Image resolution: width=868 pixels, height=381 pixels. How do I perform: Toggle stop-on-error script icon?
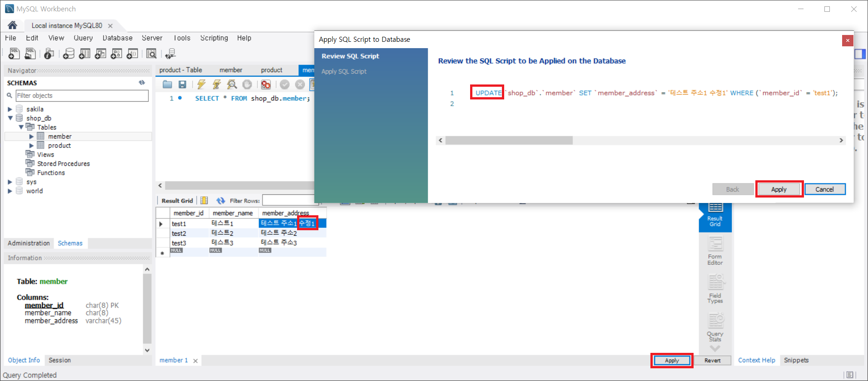click(x=266, y=84)
